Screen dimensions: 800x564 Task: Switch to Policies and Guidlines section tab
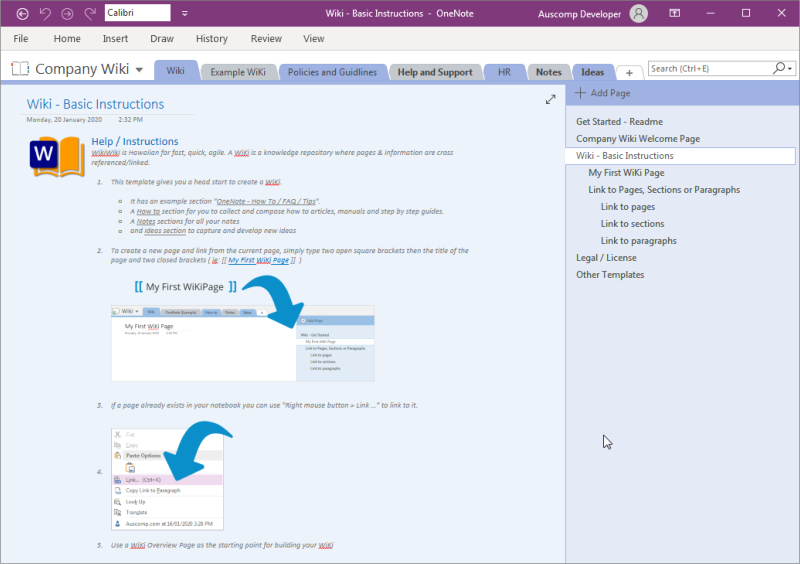coord(332,72)
